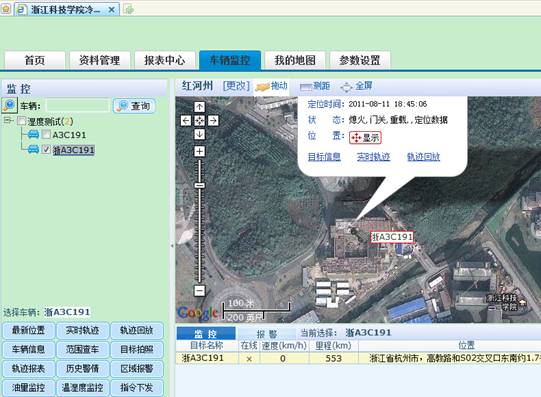Image resolution: width=541 pixels, height=397 pixels.
Task: Open the 轨迹回放 link in popup
Action: tap(423, 157)
